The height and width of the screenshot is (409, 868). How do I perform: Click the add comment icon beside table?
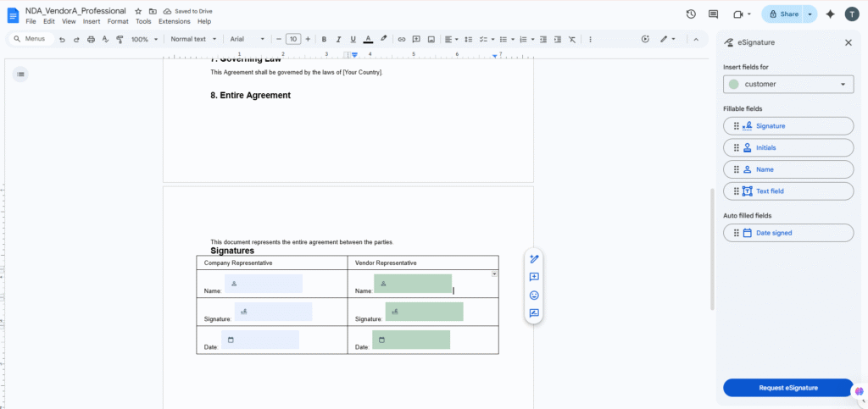534,277
